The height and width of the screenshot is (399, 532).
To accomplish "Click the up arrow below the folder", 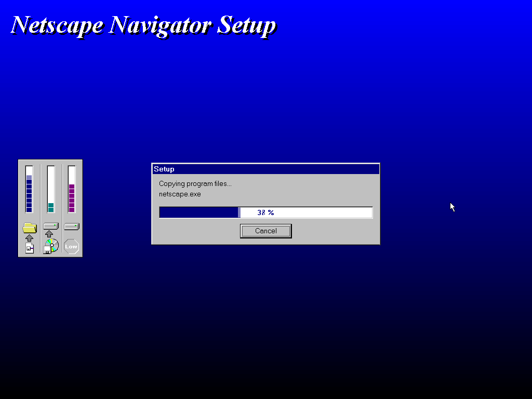I will 30,238.
